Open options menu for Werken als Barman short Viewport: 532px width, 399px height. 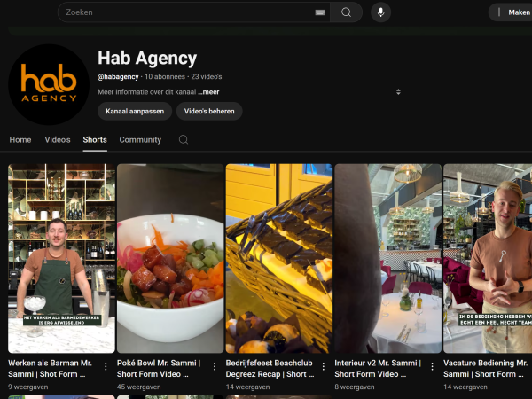106,367
